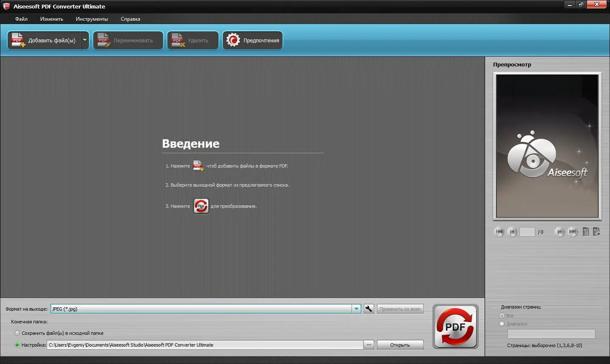Click the Препросмотр panel label
Screen dimensions: 610x364
click(x=512, y=65)
